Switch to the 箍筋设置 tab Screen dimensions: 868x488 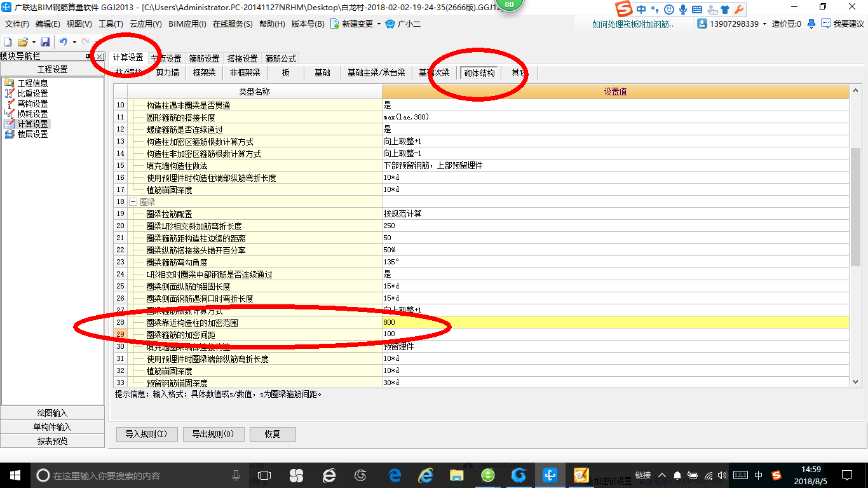coord(204,58)
